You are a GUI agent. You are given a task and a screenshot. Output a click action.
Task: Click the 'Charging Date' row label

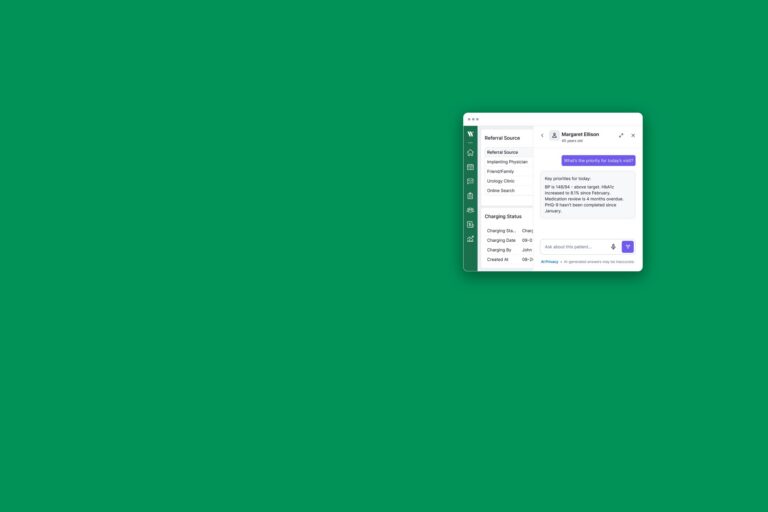tap(501, 241)
